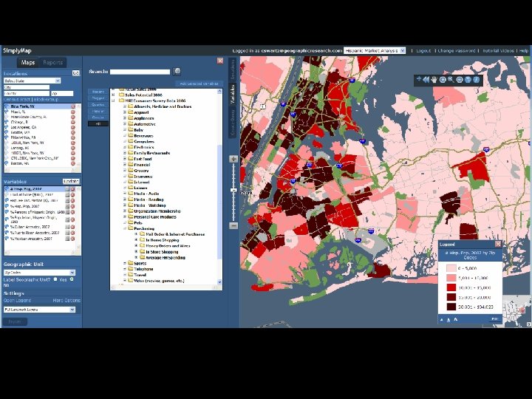This screenshot has height=399, width=532.
Task: Click the map zoom out minus button
Action: [233, 225]
